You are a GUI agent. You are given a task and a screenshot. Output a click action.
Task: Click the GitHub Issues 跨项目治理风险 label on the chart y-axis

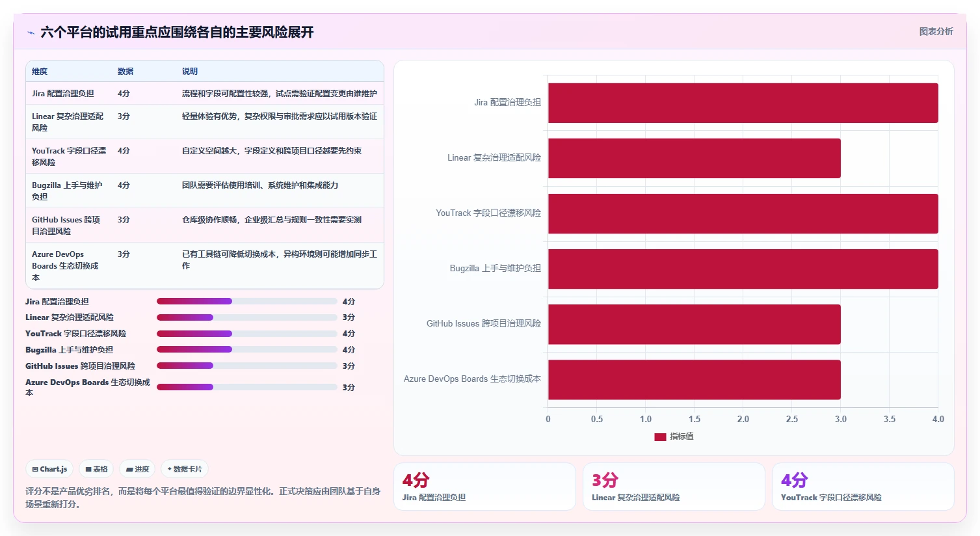point(484,324)
